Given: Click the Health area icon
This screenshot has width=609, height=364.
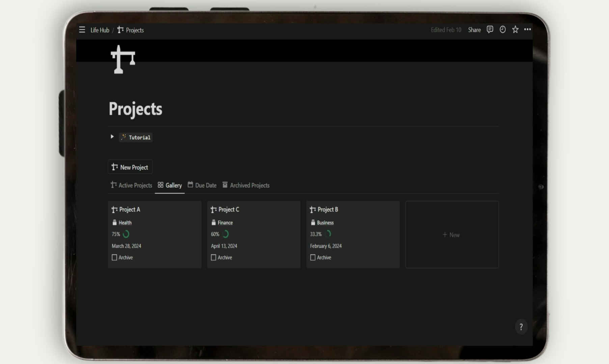Looking at the screenshot, I should [x=114, y=222].
